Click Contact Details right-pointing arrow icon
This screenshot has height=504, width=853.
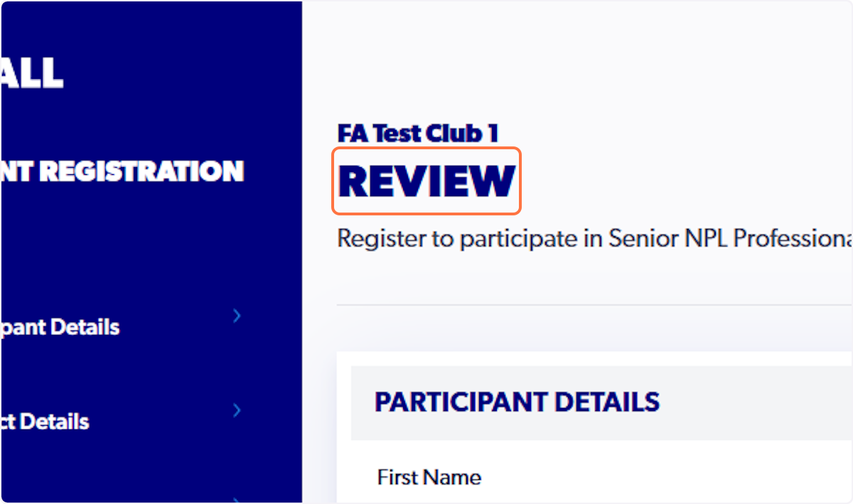237,410
